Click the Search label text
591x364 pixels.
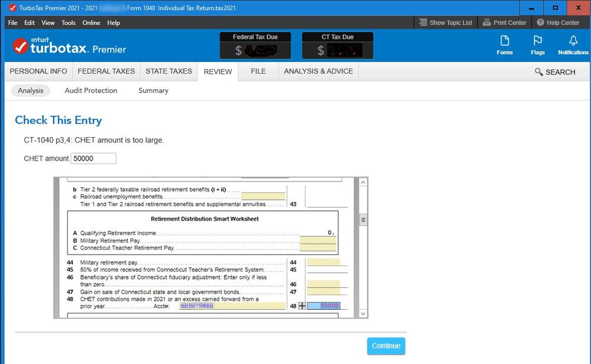pos(560,72)
